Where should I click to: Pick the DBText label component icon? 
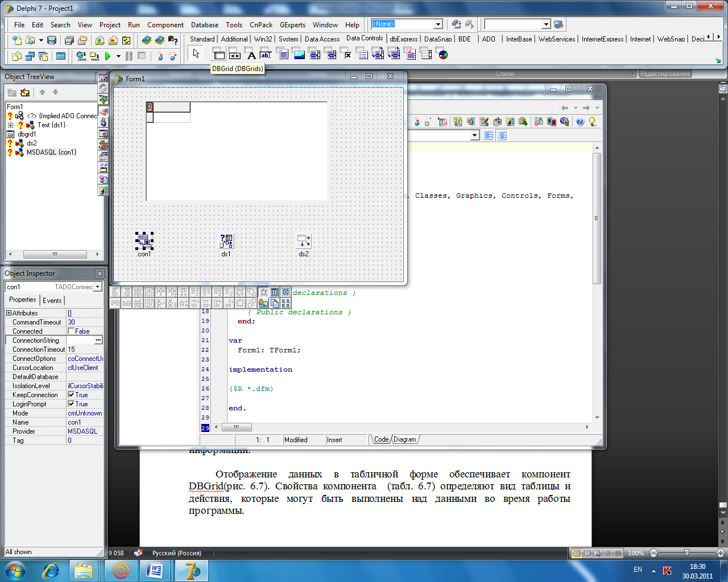tap(251, 54)
